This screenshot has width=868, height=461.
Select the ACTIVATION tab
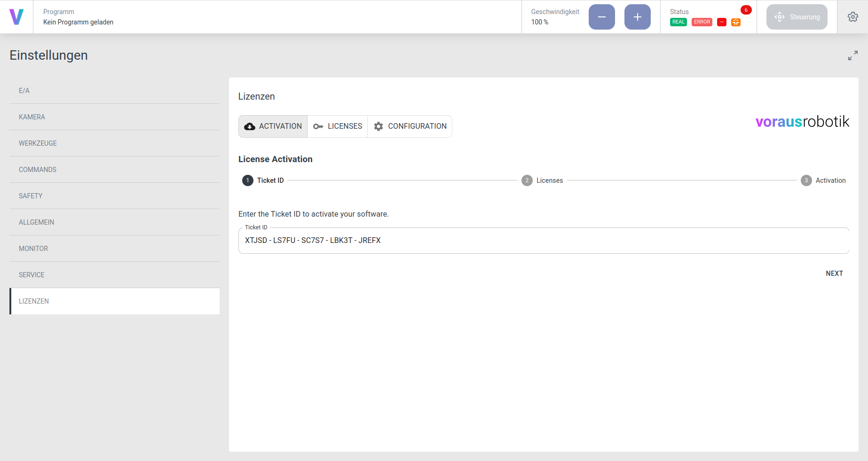click(x=273, y=126)
